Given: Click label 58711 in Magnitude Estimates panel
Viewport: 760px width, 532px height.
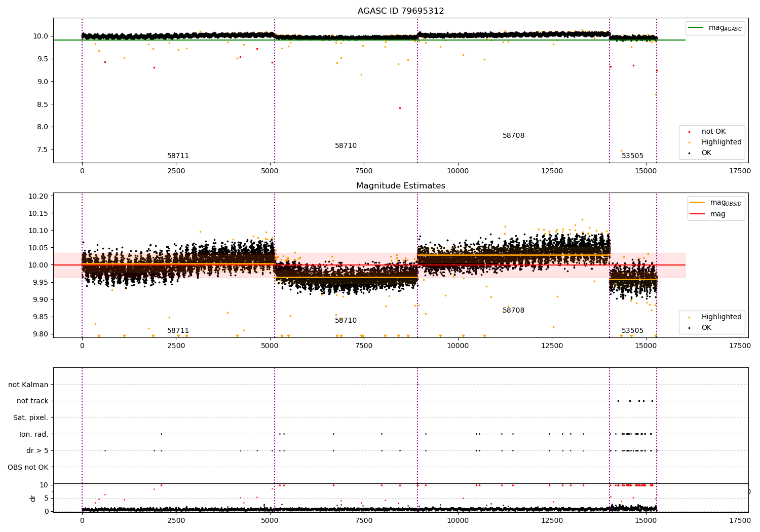Looking at the screenshot, I should [178, 331].
